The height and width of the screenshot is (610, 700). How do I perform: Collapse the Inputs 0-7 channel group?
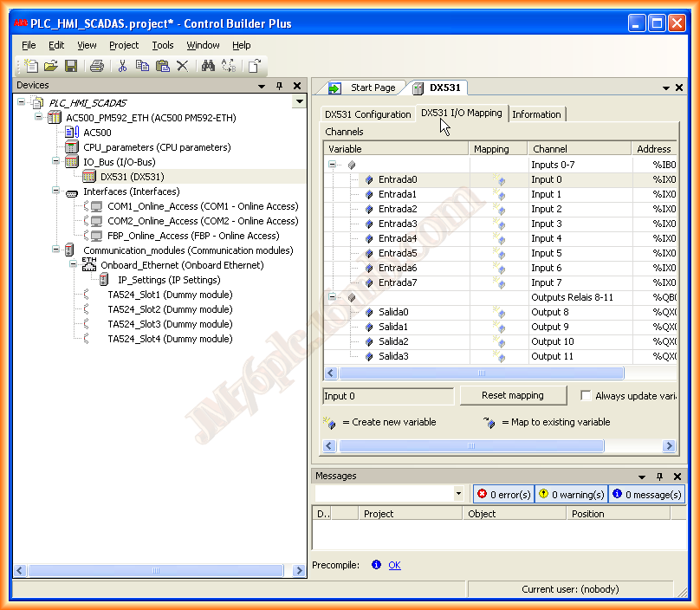tap(333, 165)
